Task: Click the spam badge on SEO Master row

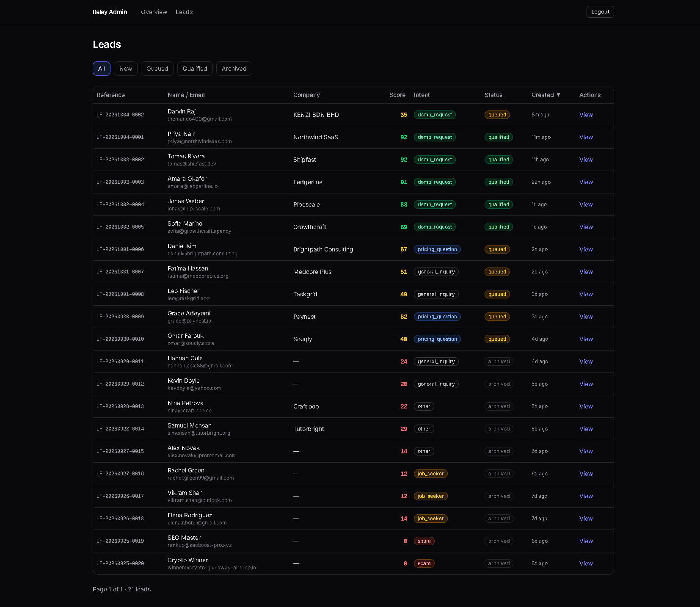Action: pyautogui.click(x=424, y=541)
